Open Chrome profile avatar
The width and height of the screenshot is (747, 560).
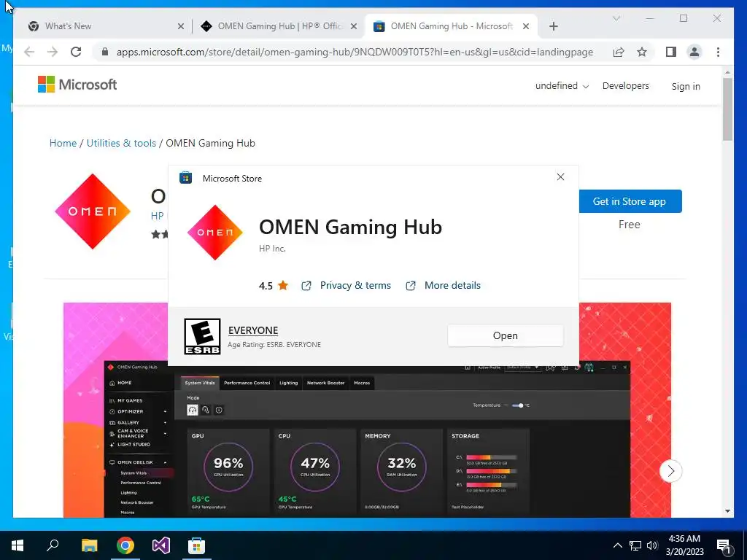click(x=694, y=52)
